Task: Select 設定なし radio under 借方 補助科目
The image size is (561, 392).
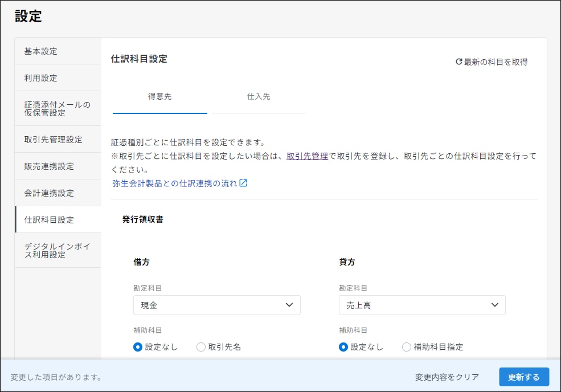Action: click(x=138, y=347)
